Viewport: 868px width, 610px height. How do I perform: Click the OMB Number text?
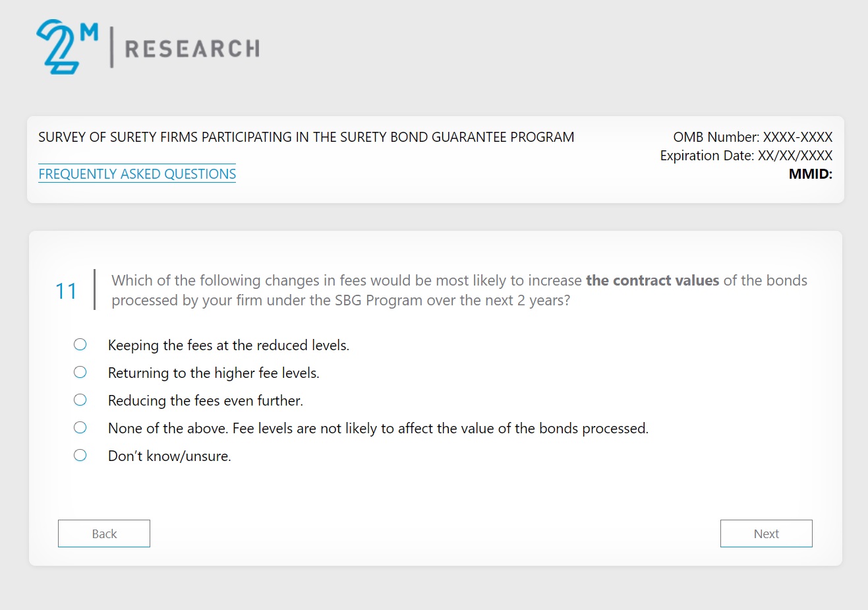752,137
